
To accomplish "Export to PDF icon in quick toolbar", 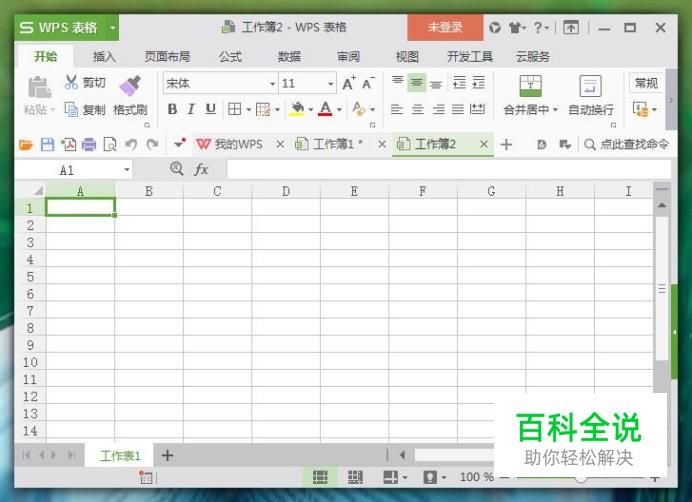I will tap(68, 144).
